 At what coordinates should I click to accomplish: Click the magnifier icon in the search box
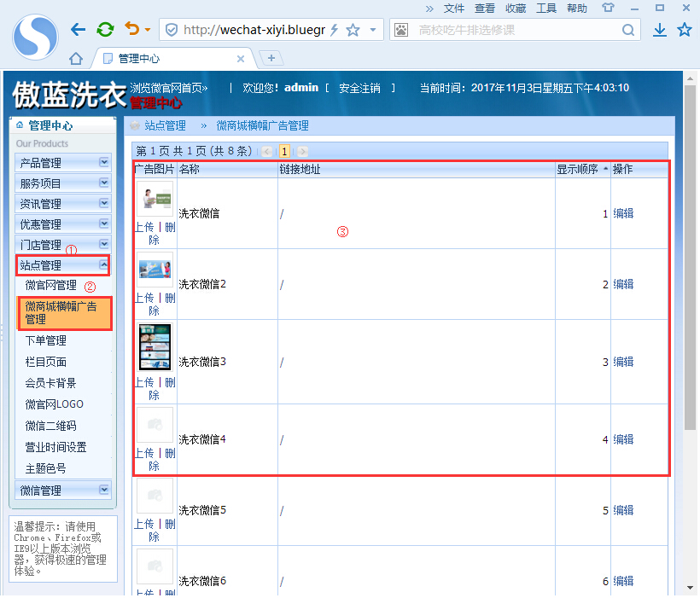(628, 28)
